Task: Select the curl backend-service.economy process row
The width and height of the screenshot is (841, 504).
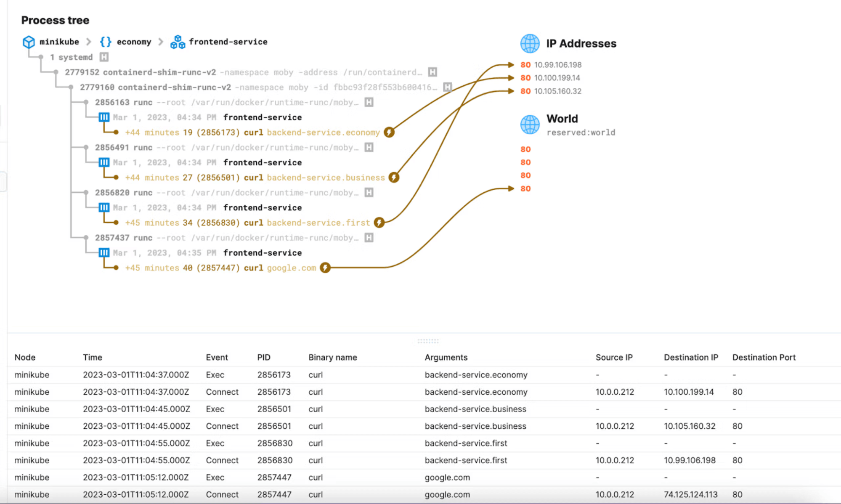Action: point(252,132)
